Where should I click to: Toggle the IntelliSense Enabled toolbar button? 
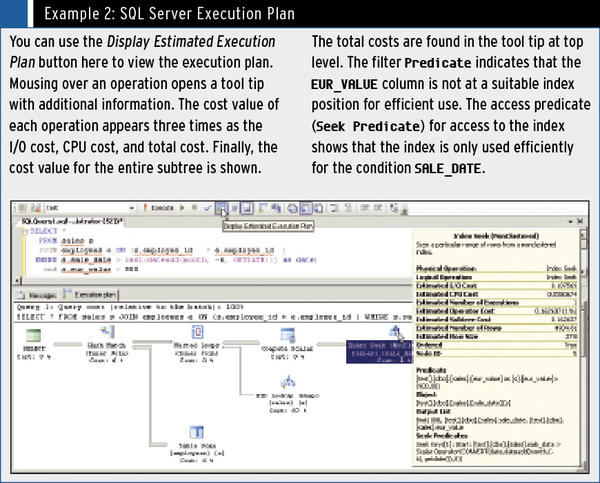pyautogui.click(x=247, y=208)
